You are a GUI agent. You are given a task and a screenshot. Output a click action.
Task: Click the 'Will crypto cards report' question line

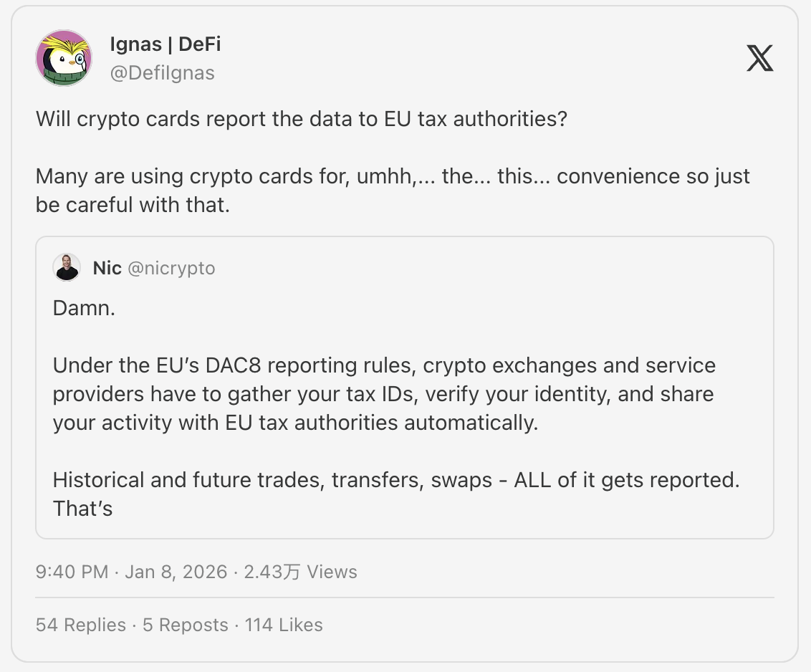[301, 119]
